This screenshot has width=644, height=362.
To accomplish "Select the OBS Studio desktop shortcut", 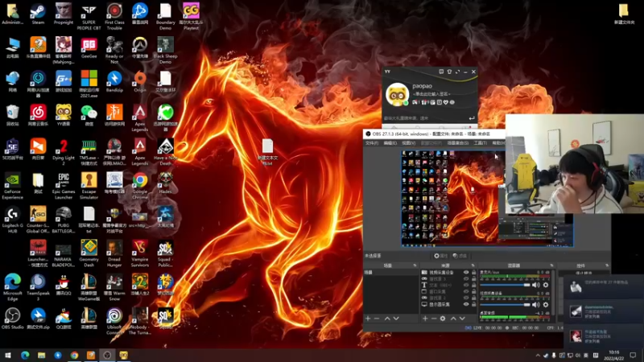I will (x=12, y=319).
